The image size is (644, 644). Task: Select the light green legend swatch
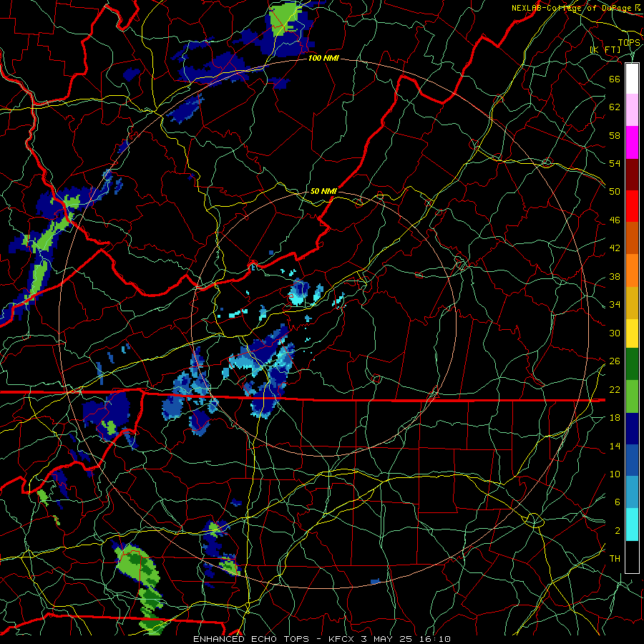coord(632,396)
